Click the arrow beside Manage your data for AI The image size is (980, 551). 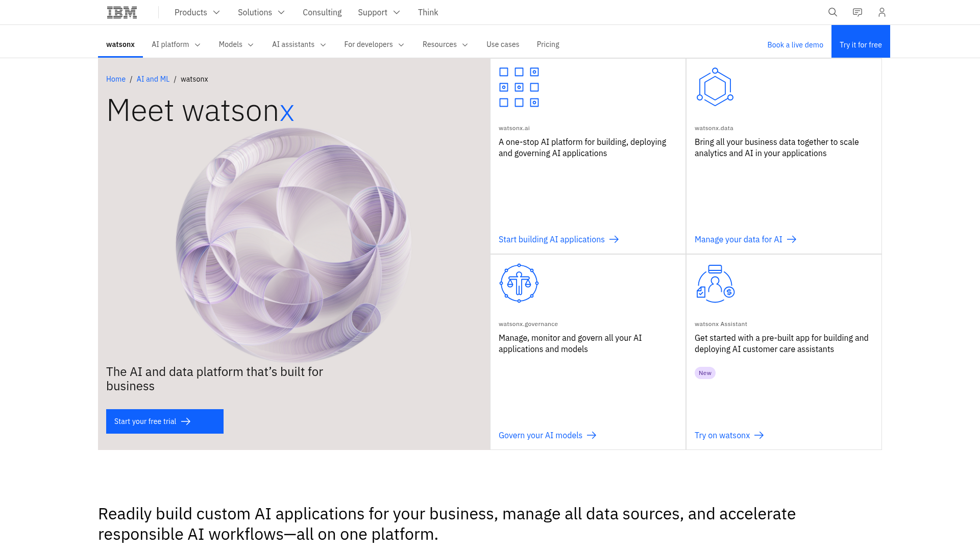pyautogui.click(x=791, y=239)
